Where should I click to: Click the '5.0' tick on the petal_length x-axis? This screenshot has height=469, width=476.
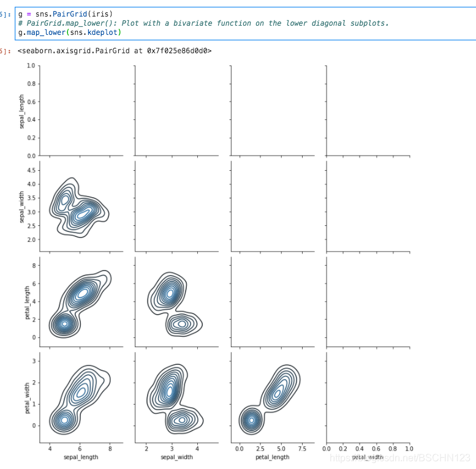pyautogui.click(x=281, y=449)
